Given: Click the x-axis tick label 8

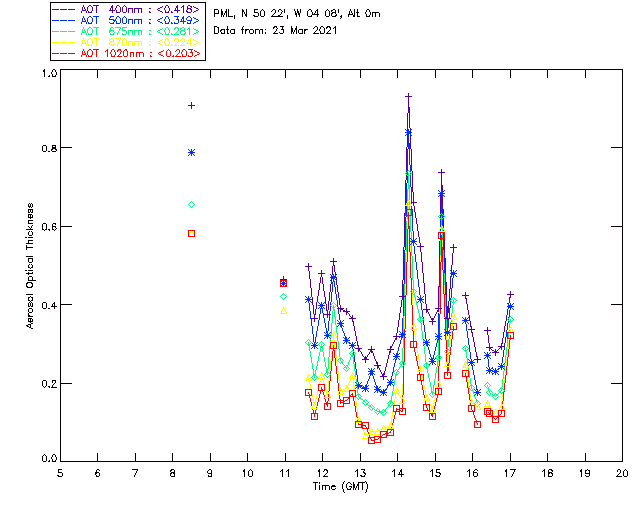Looking at the screenshot, I should [172, 473].
